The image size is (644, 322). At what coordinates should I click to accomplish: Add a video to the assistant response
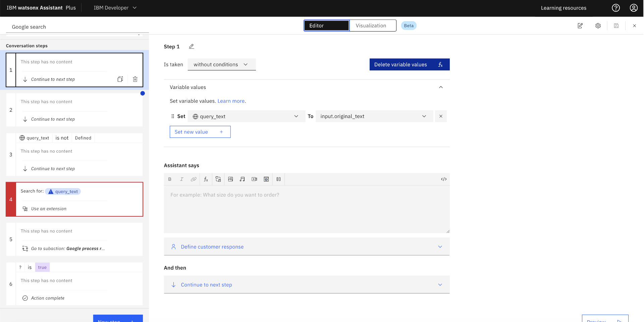click(254, 179)
